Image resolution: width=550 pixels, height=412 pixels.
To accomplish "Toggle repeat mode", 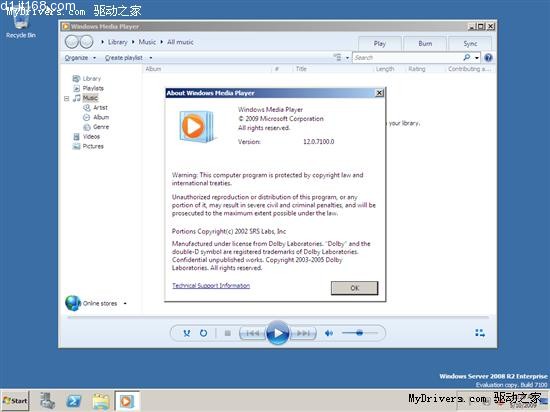I will click(203, 333).
